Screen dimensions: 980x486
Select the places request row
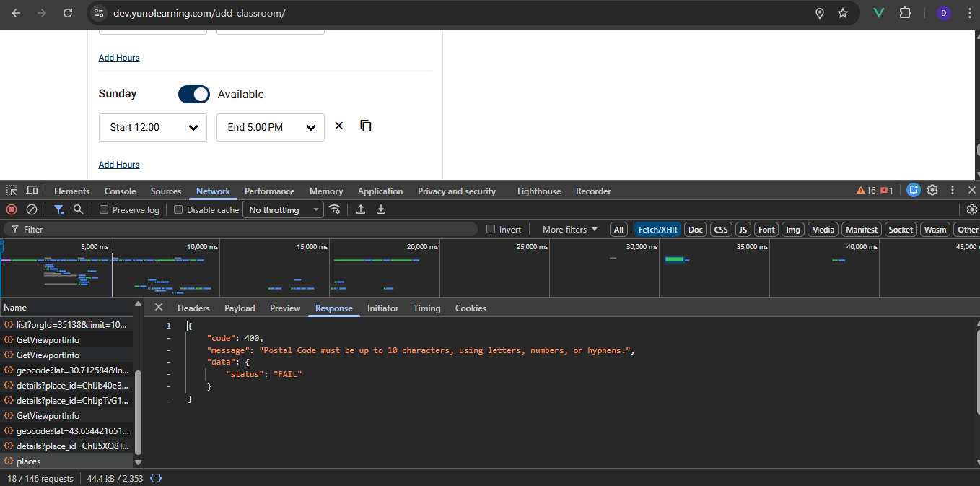point(66,461)
